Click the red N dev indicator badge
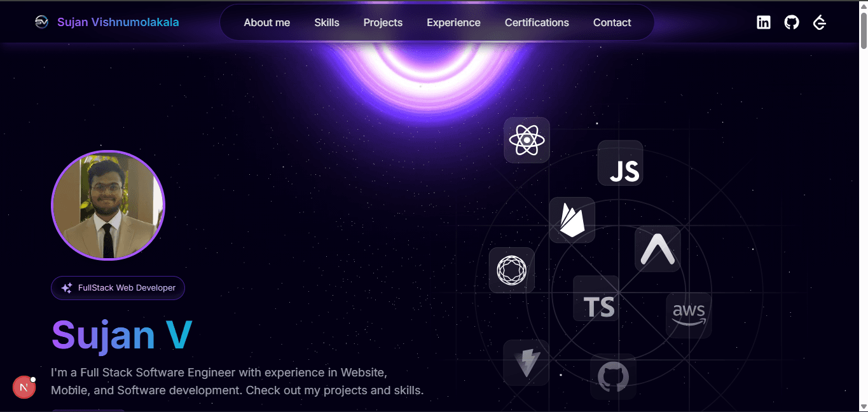868x412 pixels. [24, 387]
